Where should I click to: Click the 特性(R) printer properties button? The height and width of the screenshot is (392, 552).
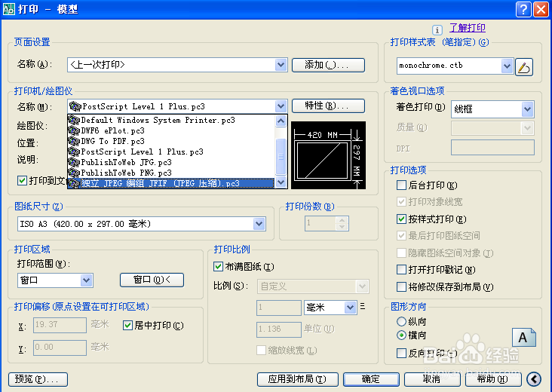[x=328, y=106]
